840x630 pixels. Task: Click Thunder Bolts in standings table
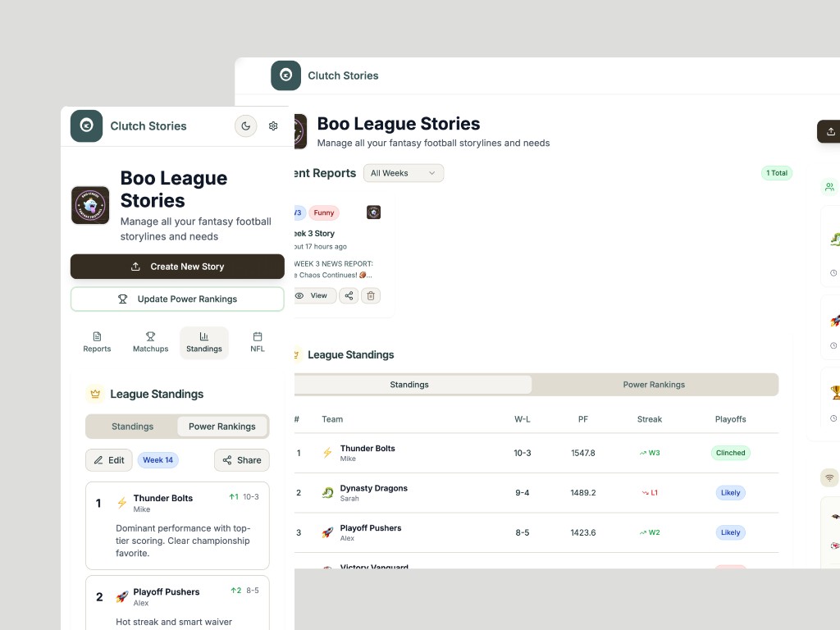367,449
